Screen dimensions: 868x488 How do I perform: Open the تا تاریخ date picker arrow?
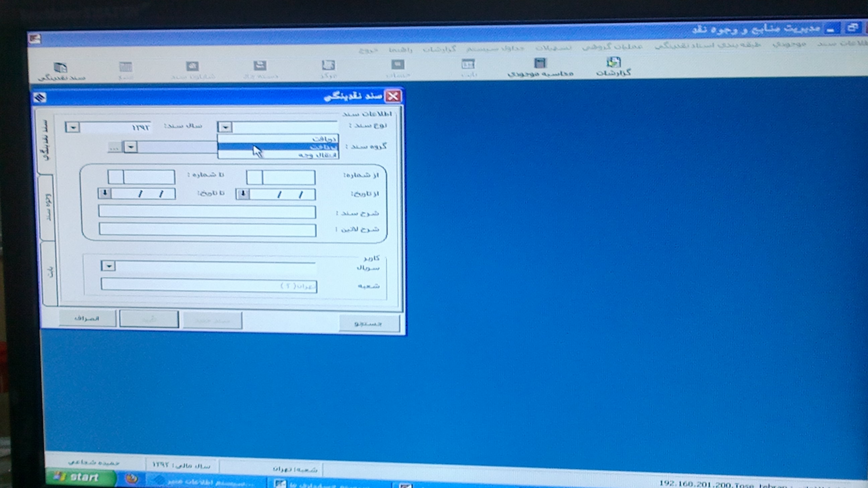coord(104,194)
